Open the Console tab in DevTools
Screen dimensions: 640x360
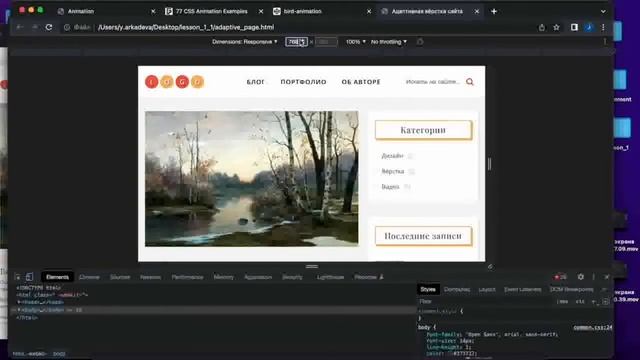point(89,277)
